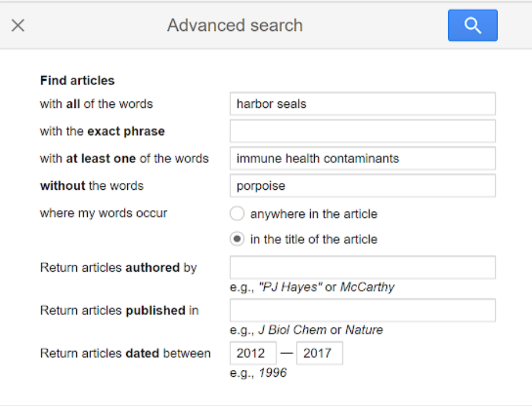This screenshot has height=406, width=532.
Task: Focus the published in input box
Action: pyautogui.click(x=362, y=310)
